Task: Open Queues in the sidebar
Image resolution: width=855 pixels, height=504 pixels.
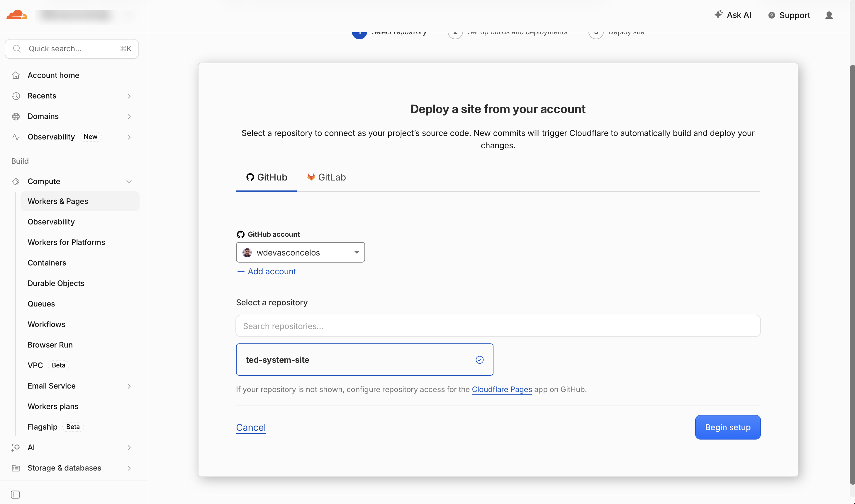Action: pyautogui.click(x=41, y=304)
